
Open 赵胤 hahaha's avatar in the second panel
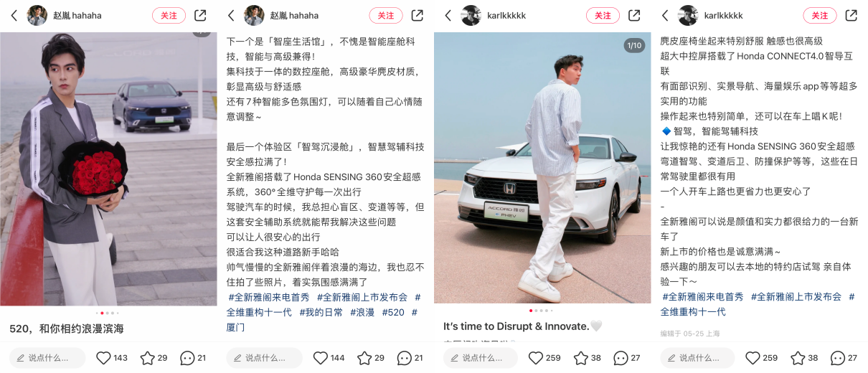(254, 15)
